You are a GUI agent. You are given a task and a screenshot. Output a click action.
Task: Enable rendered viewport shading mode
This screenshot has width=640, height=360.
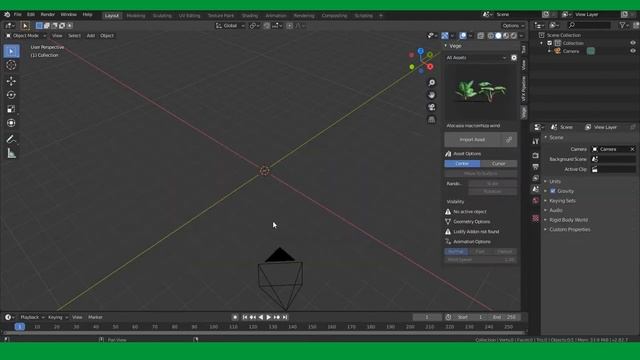point(514,36)
